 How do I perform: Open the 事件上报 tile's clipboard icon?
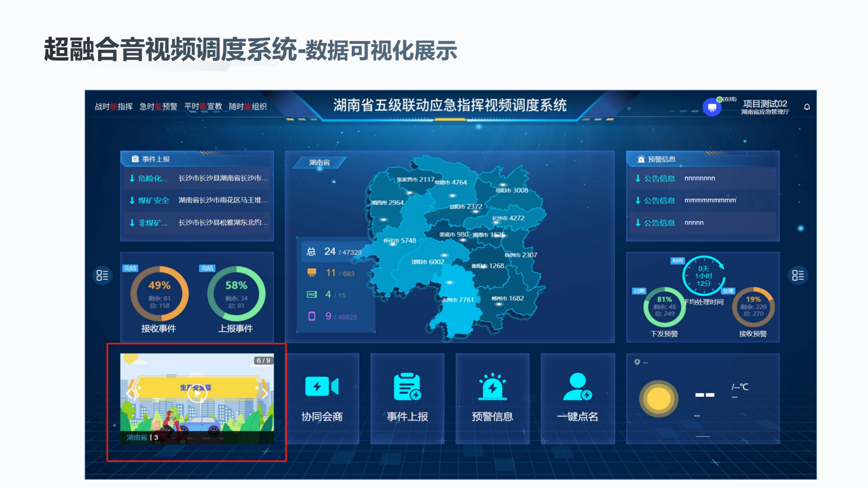pyautogui.click(x=407, y=386)
